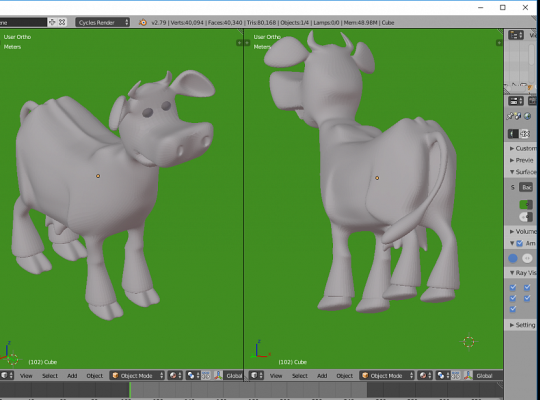Screen dimensions: 540x400
Task: Open right viewport pivot point selector
Action: pyautogui.click(x=443, y=376)
